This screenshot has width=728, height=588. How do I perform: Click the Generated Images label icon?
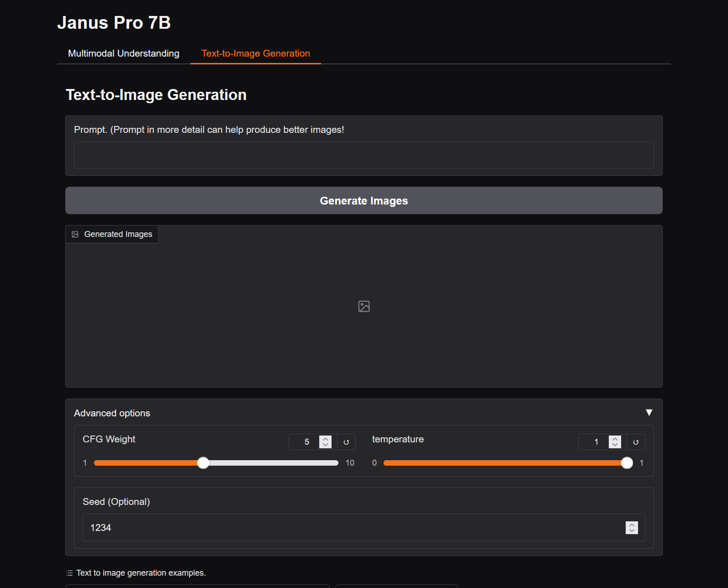click(75, 234)
